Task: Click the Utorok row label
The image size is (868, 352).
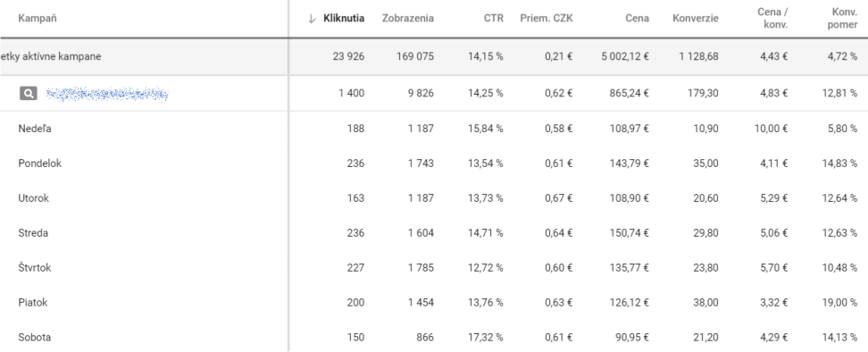Action: 33,198
